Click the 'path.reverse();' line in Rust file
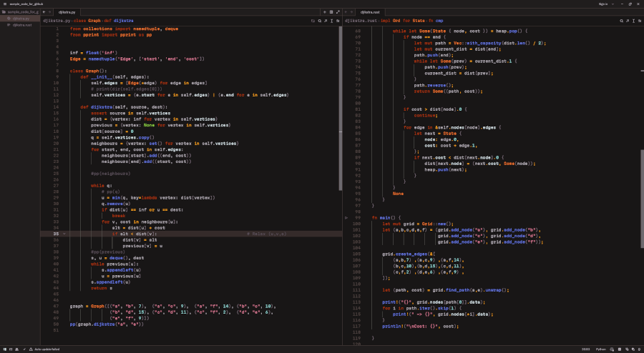644x353 pixels. [x=434, y=85]
